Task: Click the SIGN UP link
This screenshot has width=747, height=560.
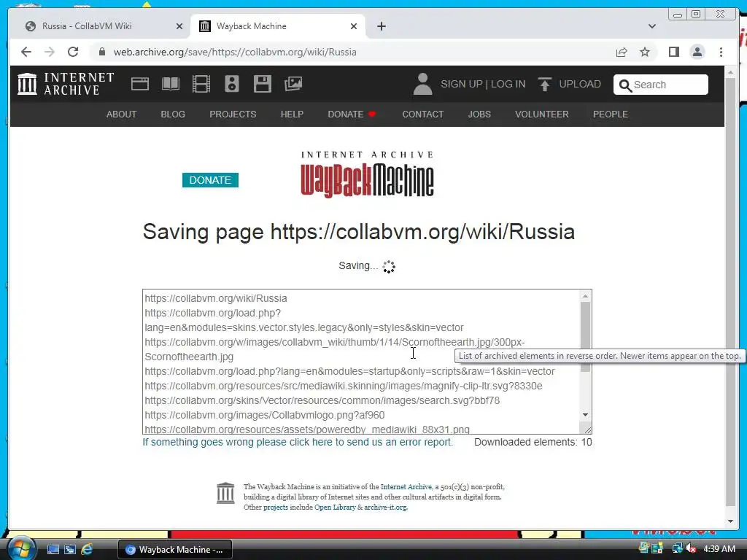Action: point(461,84)
